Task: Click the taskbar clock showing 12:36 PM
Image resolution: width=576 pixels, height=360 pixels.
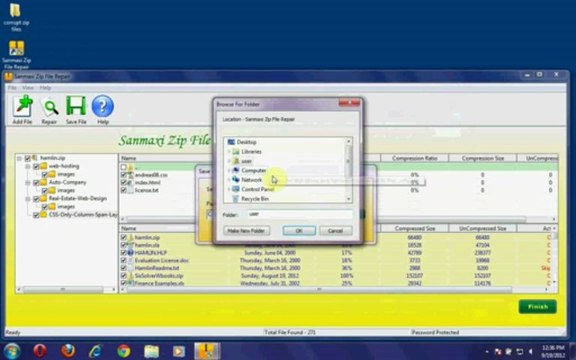Action: pos(553,351)
